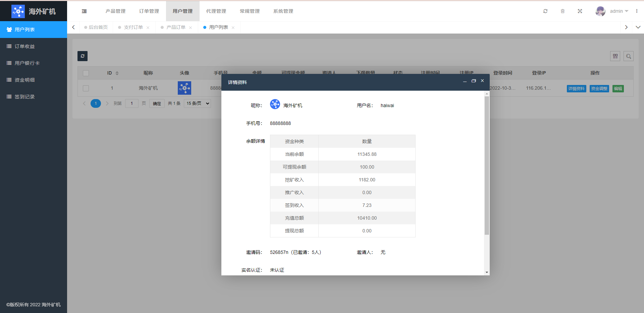
Task: Open the 产品管理 top menu
Action: 115,11
